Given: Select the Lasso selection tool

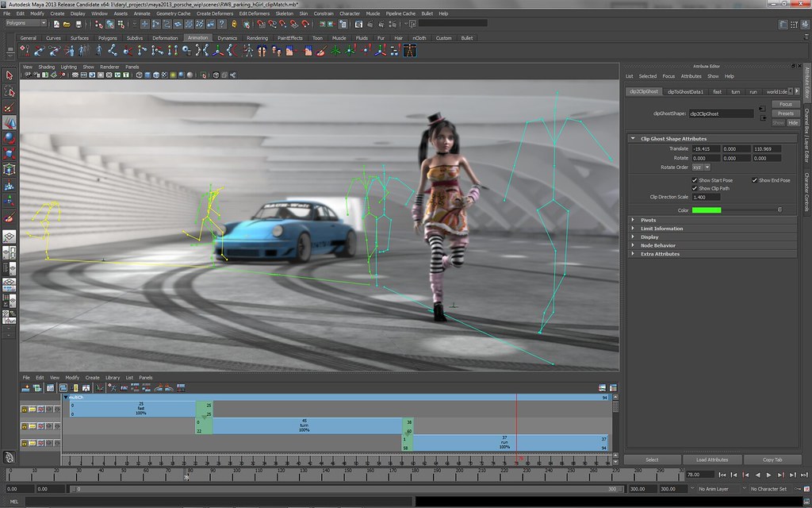Looking at the screenshot, I should point(10,90).
